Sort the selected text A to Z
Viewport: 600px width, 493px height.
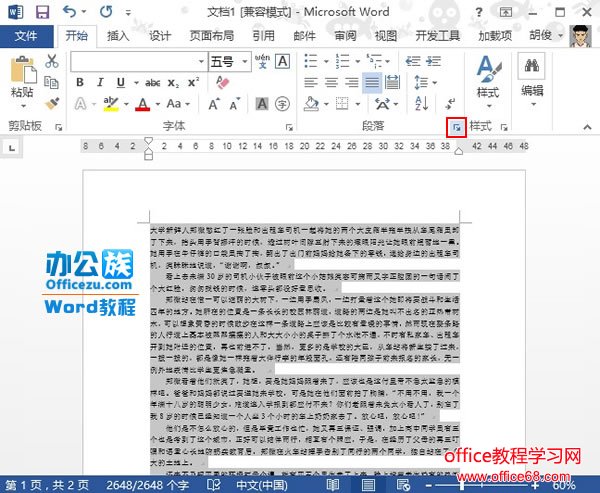[421, 104]
